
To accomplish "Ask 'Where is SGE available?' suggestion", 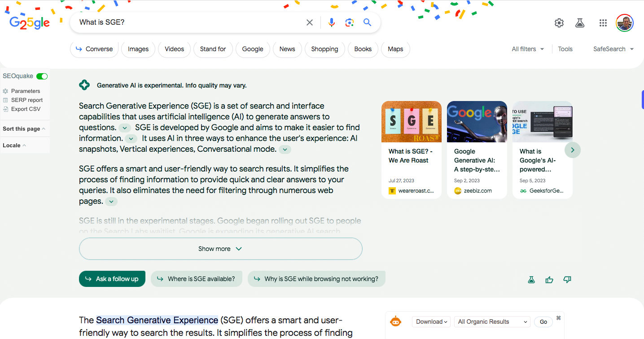I will coord(197,279).
